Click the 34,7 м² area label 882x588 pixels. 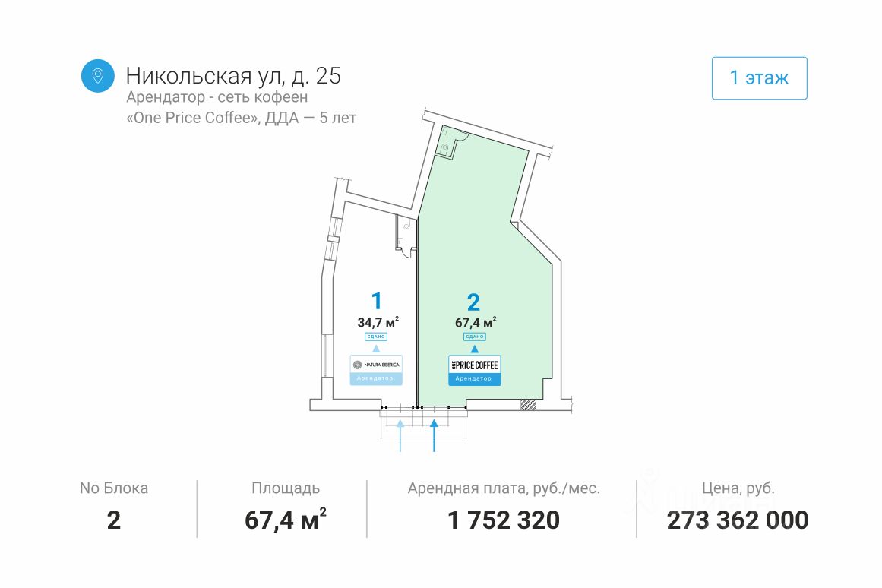point(378,321)
